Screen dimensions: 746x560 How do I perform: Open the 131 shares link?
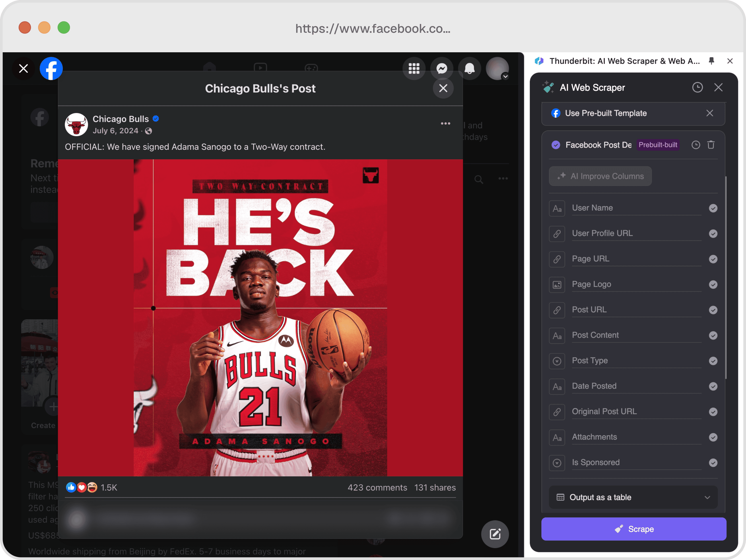tap(435, 488)
